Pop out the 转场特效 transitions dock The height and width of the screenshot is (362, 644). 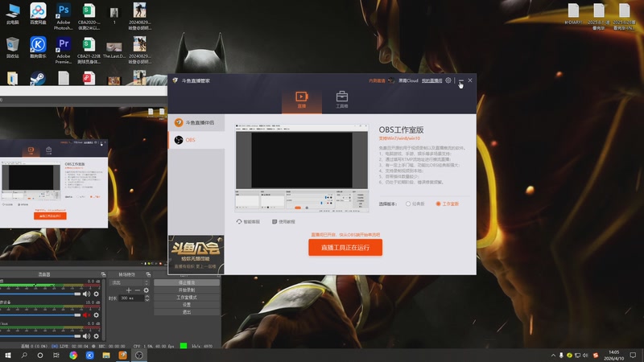[x=148, y=274]
